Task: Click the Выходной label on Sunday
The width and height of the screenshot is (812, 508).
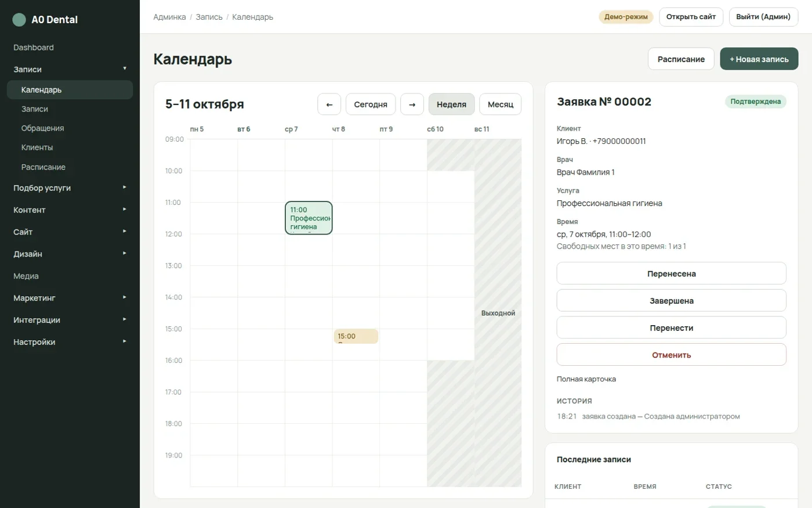Action: (498, 313)
